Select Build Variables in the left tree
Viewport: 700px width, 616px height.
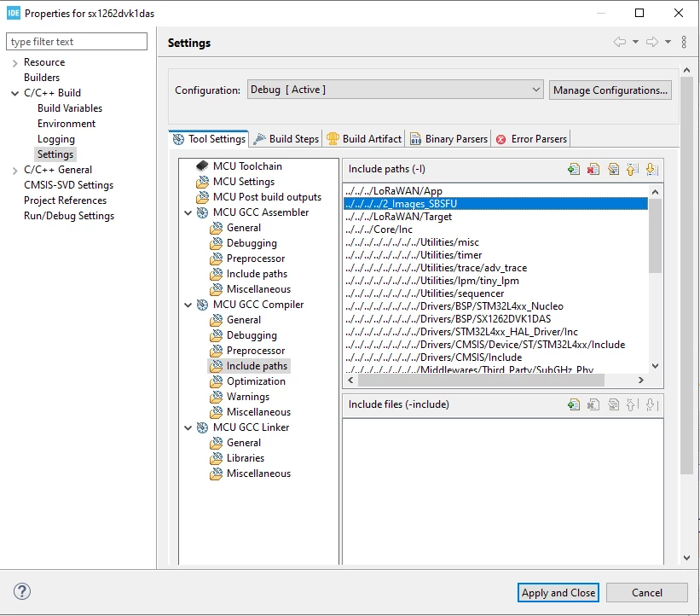tap(70, 108)
